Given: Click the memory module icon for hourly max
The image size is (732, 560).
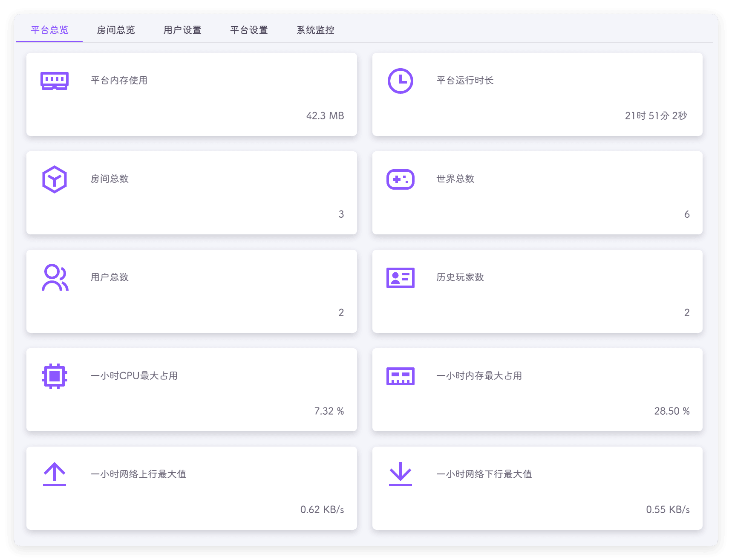Looking at the screenshot, I should (x=400, y=376).
